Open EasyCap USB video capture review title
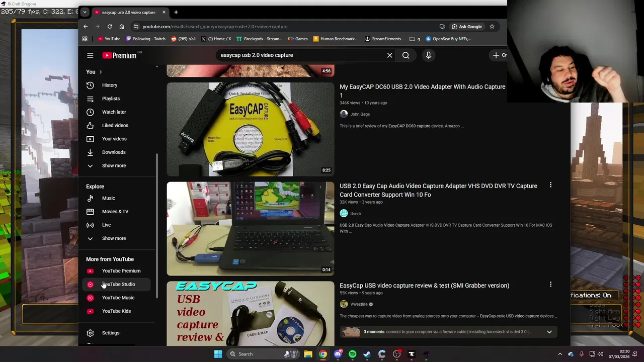 pos(424,286)
